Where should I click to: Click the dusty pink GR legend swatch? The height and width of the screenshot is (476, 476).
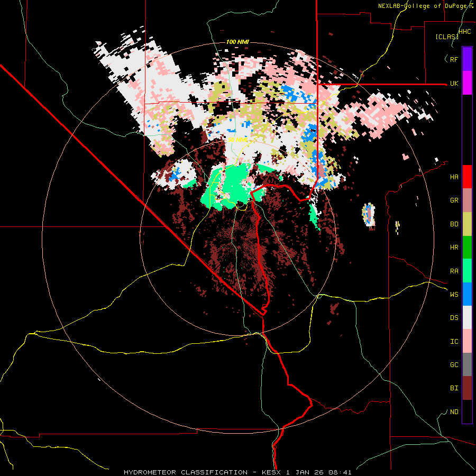coord(467,200)
